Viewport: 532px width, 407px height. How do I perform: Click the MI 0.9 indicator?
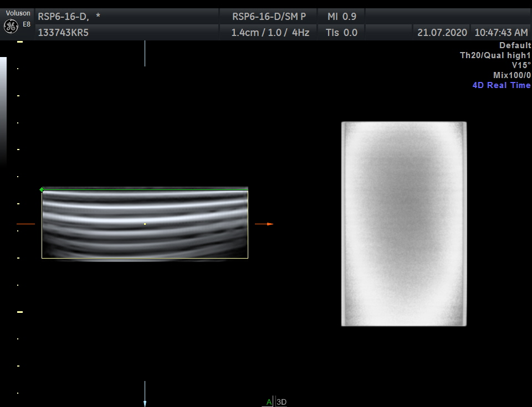click(x=342, y=17)
